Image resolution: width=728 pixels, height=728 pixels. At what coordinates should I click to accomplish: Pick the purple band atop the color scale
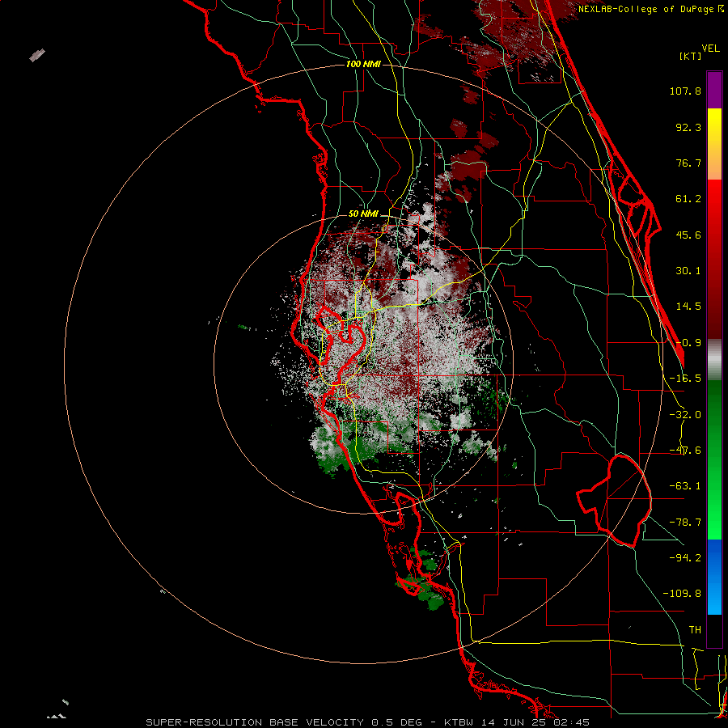pos(714,90)
